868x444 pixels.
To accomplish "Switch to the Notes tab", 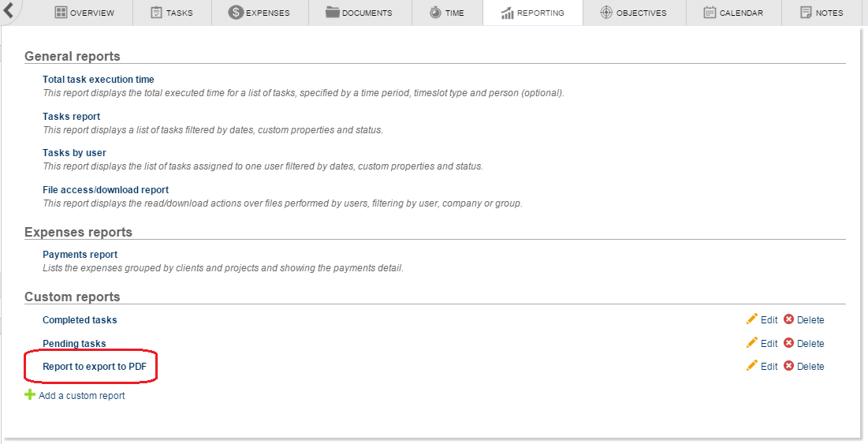I will (x=821, y=13).
